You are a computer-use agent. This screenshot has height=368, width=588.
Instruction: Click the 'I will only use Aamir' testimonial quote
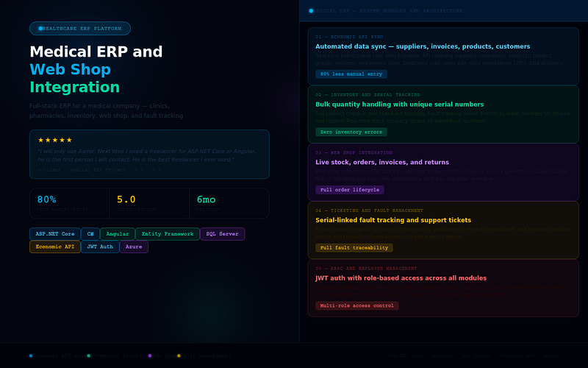147,155
